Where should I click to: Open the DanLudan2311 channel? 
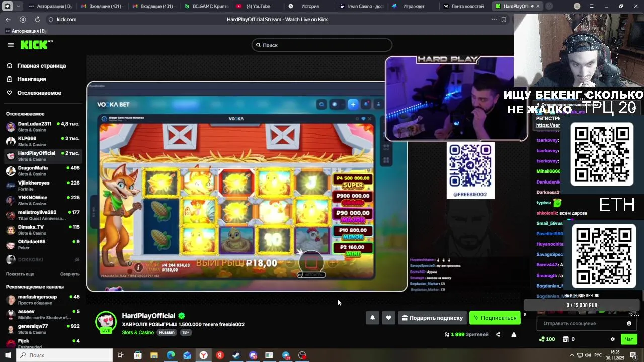click(x=42, y=127)
